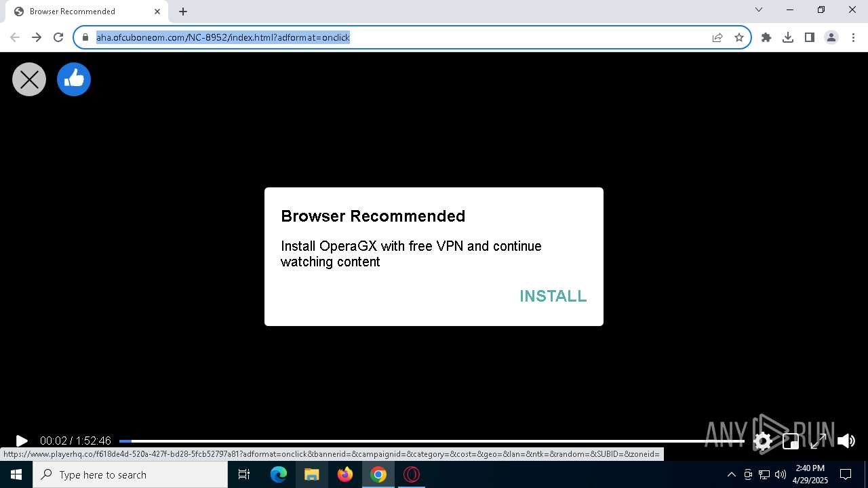The height and width of the screenshot is (488, 868).
Task: Click the Type here to search box
Action: 130,474
